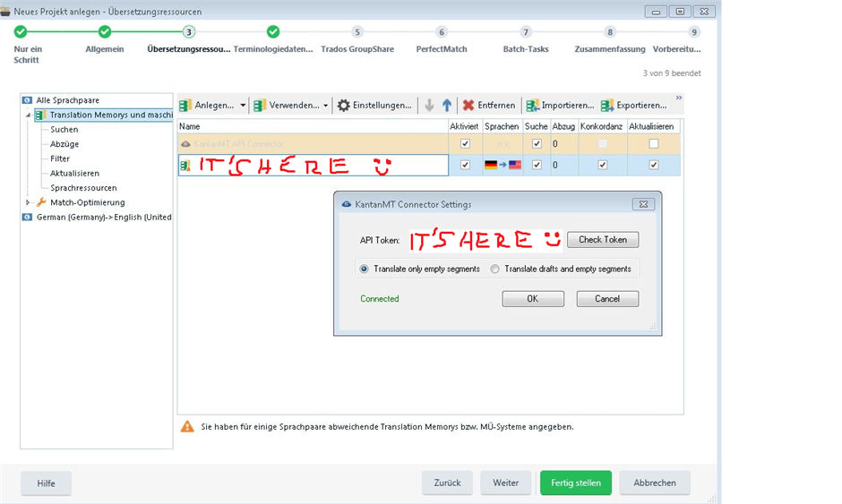Show more toolbar items via double chevron
Viewport: 842px width, 504px height.
coord(679,98)
